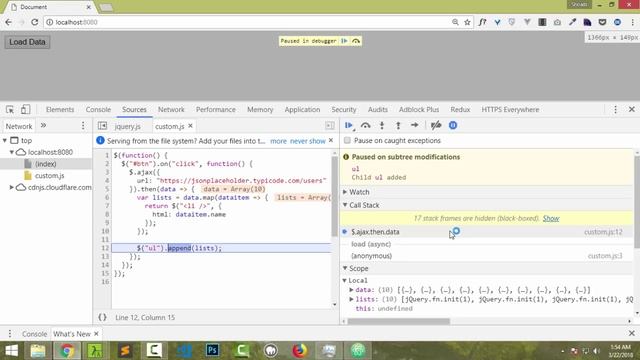Click the Load Data button

pos(27,42)
